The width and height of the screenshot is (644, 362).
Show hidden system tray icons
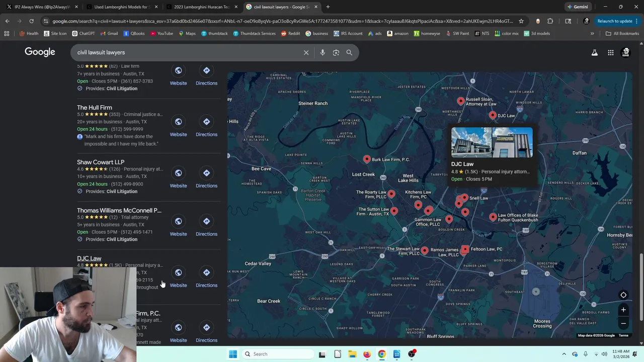564,354
